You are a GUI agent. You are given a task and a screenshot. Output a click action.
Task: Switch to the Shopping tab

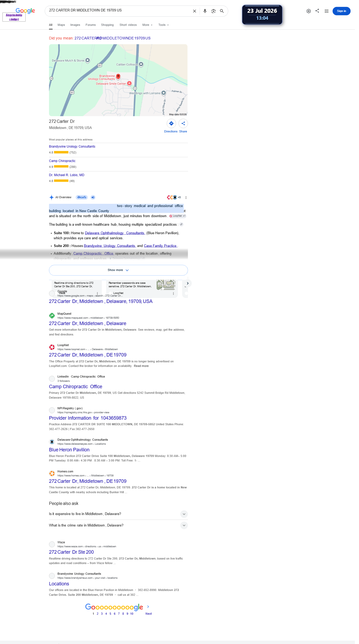(107, 25)
